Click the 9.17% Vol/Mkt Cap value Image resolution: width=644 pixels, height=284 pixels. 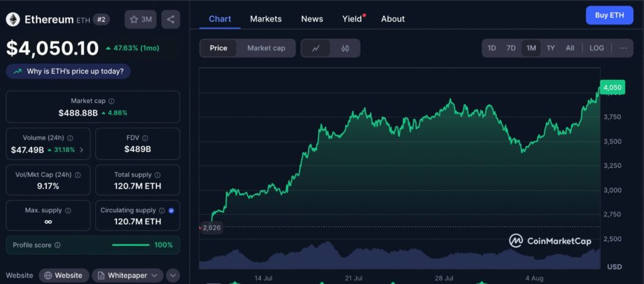coord(48,186)
